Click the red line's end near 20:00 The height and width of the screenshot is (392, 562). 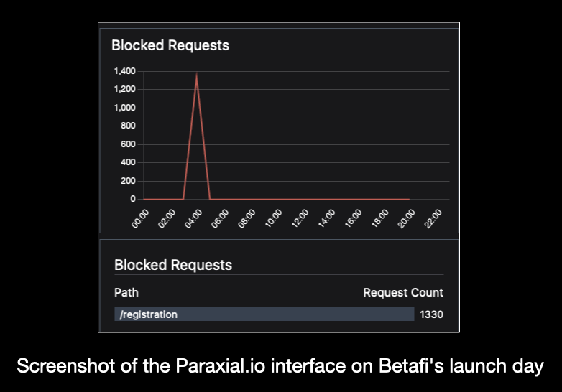(x=409, y=199)
